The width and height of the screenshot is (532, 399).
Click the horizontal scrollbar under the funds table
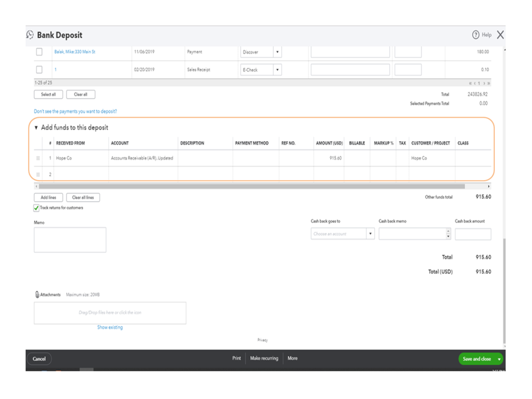(252, 186)
